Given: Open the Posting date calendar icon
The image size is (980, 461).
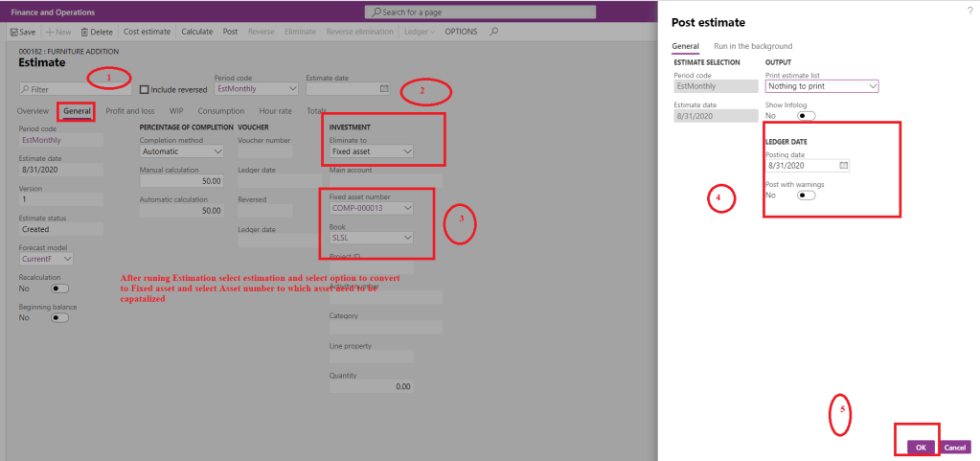Looking at the screenshot, I should click(x=842, y=165).
